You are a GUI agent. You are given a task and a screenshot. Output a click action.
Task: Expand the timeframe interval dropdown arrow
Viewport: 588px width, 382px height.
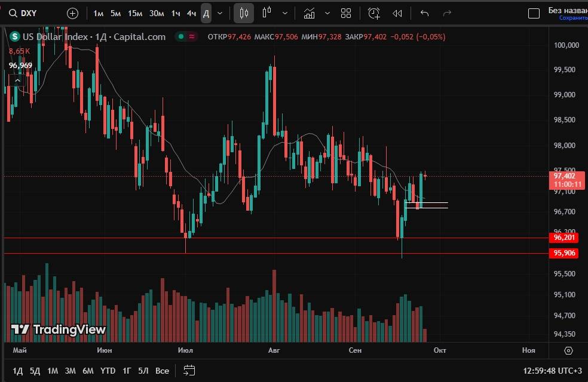coord(220,13)
